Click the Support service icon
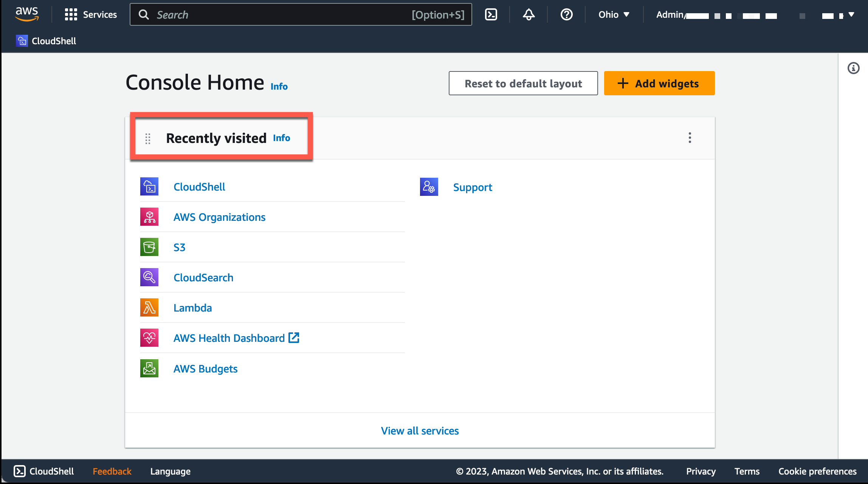The image size is (868, 484). pyautogui.click(x=429, y=186)
